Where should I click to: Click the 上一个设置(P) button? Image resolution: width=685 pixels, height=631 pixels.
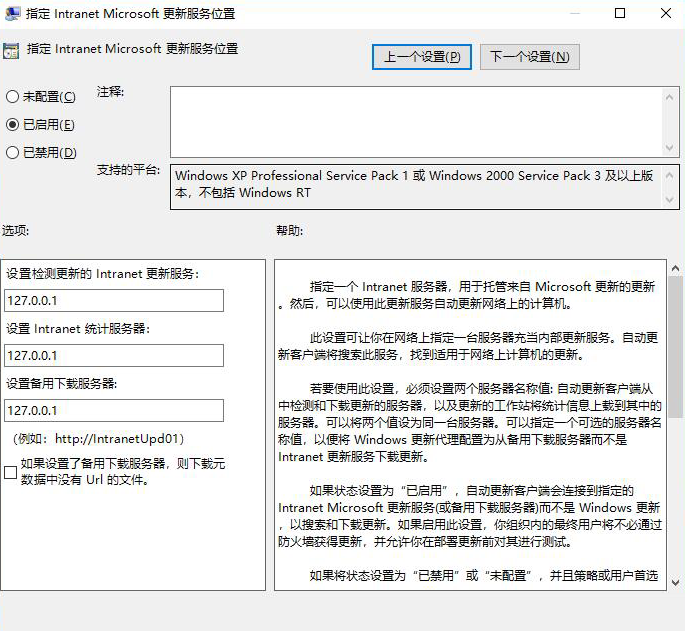[421, 57]
